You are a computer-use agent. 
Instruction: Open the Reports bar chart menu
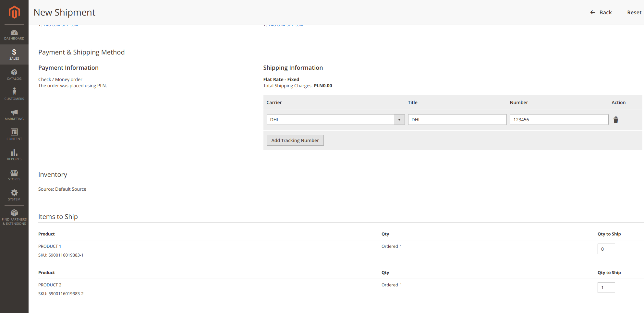(x=14, y=155)
